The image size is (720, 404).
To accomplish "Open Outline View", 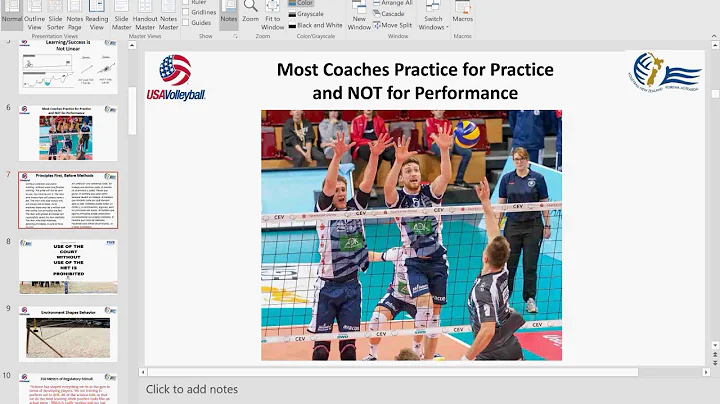I will tap(34, 15).
